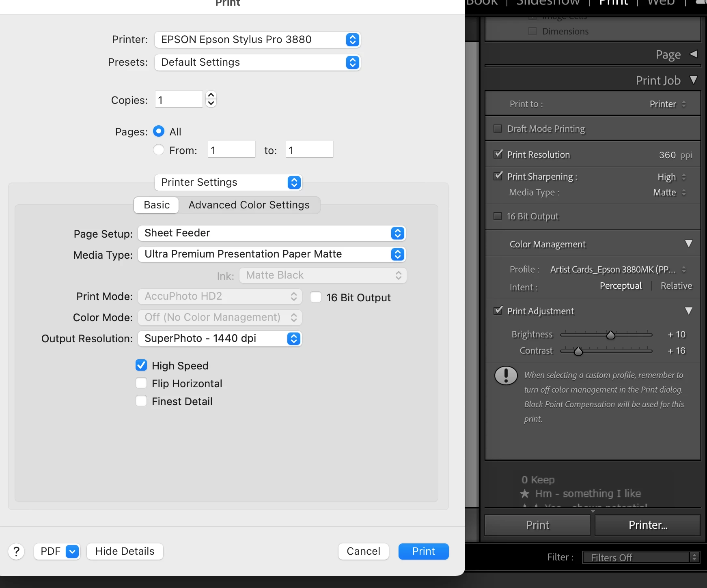
Task: Enable 16 Bit Output in print dialog
Action: pos(316,297)
